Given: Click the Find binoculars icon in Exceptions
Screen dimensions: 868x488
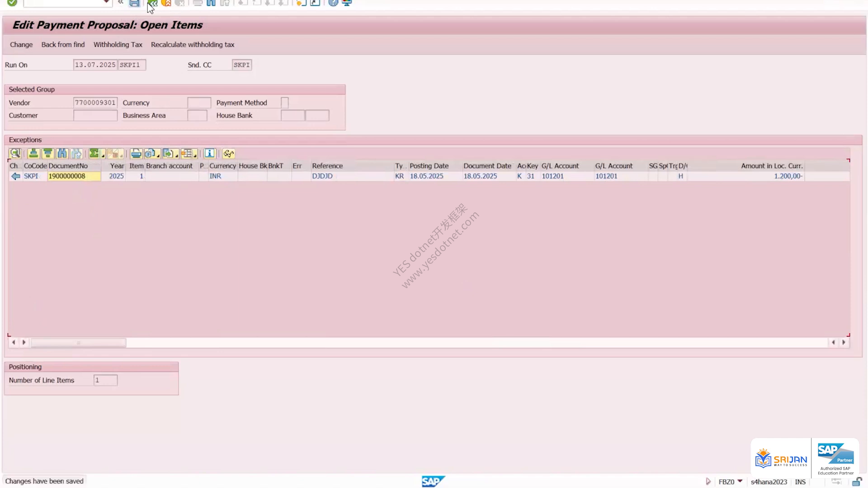Looking at the screenshot, I should click(x=62, y=154).
